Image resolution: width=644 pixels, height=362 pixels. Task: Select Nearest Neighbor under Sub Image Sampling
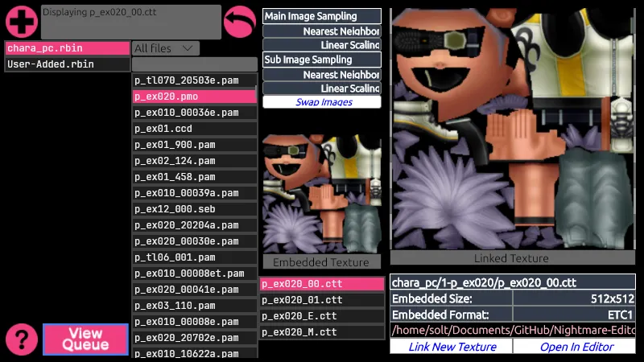click(x=321, y=75)
